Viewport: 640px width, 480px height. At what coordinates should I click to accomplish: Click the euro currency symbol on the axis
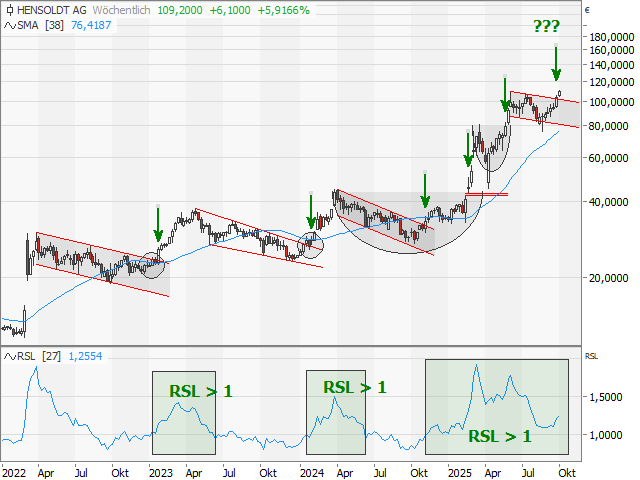point(587,10)
